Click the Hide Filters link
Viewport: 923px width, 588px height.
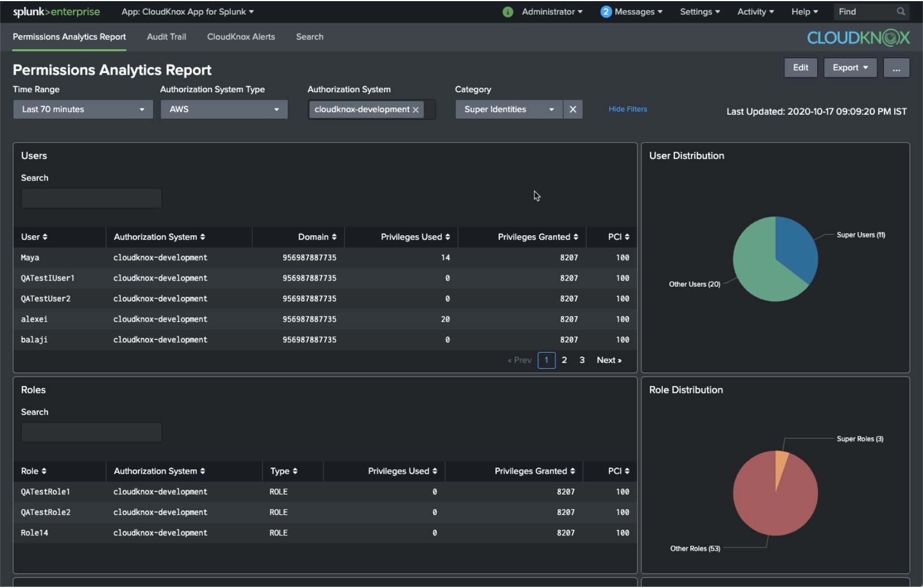[x=627, y=109]
